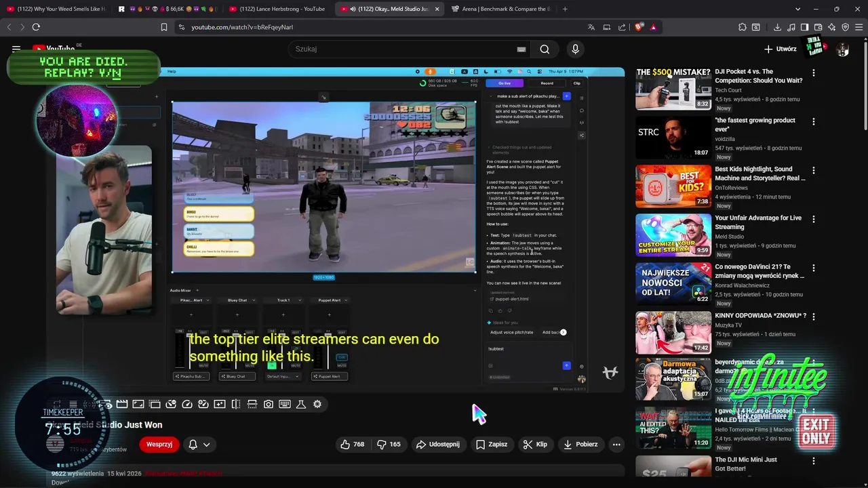Close the Okay.. Meld Studio tab
This screenshot has width=868, height=488.
point(437,9)
